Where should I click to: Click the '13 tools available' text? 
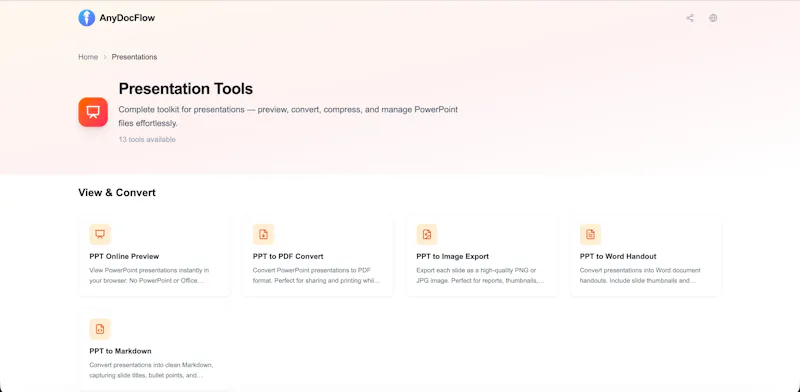[x=147, y=139]
